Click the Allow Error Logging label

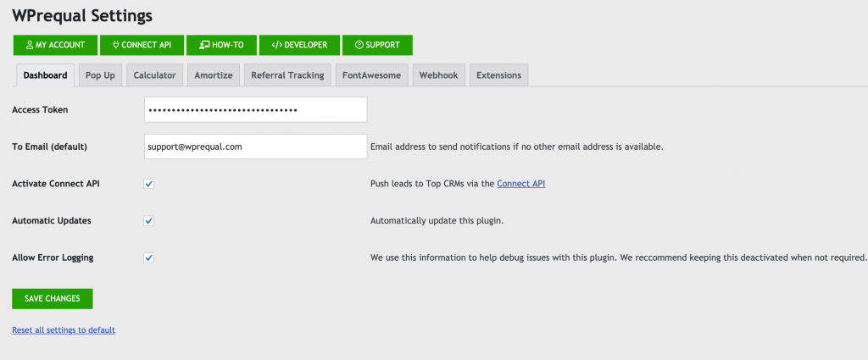[x=53, y=258]
